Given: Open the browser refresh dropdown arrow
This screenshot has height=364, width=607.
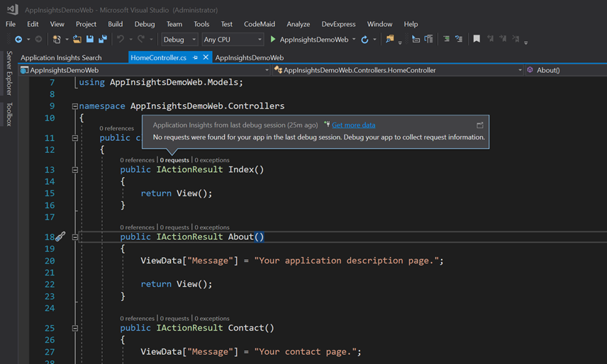Looking at the screenshot, I should [x=374, y=40].
